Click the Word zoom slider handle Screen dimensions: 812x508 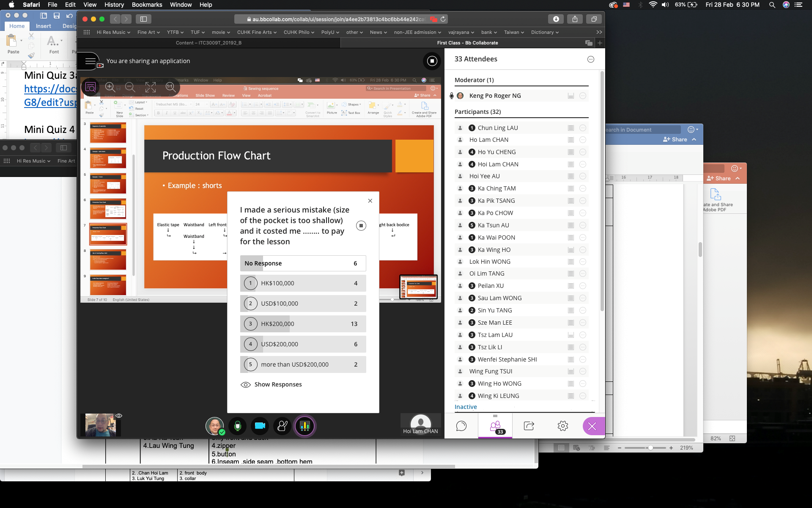tap(650, 447)
